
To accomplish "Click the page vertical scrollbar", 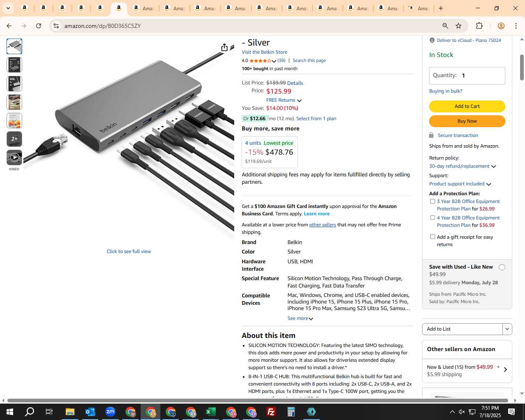I will pos(522,67).
